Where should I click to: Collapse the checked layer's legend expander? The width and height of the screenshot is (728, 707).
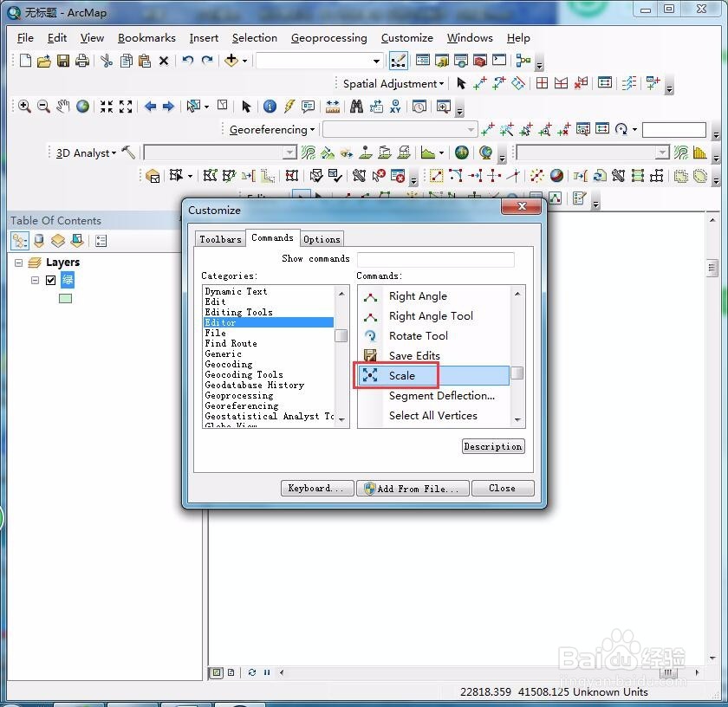point(35,280)
